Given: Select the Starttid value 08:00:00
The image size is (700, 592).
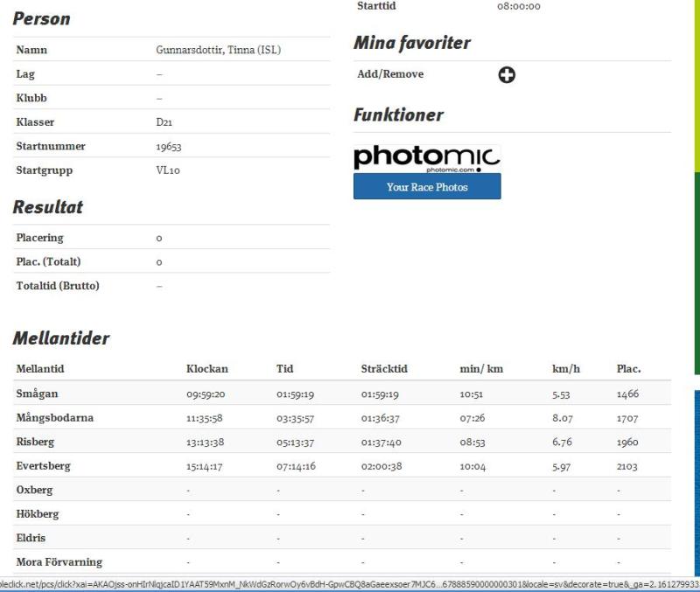Looking at the screenshot, I should (519, 6).
